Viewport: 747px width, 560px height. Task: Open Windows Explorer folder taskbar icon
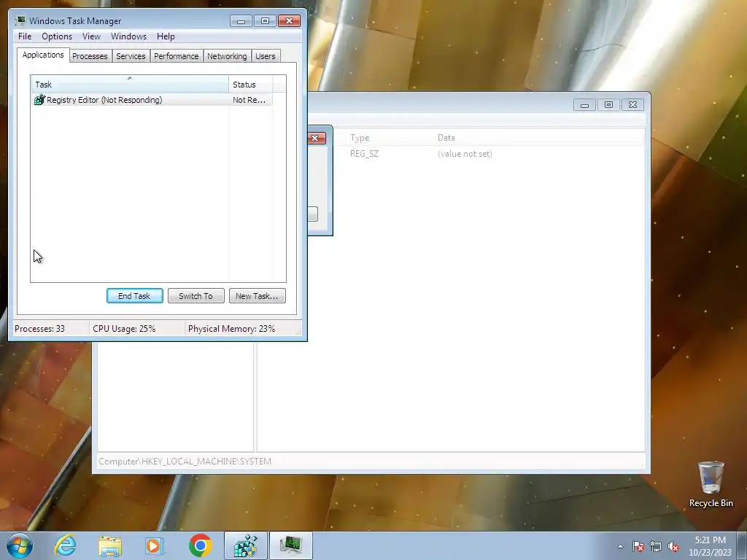[110, 545]
